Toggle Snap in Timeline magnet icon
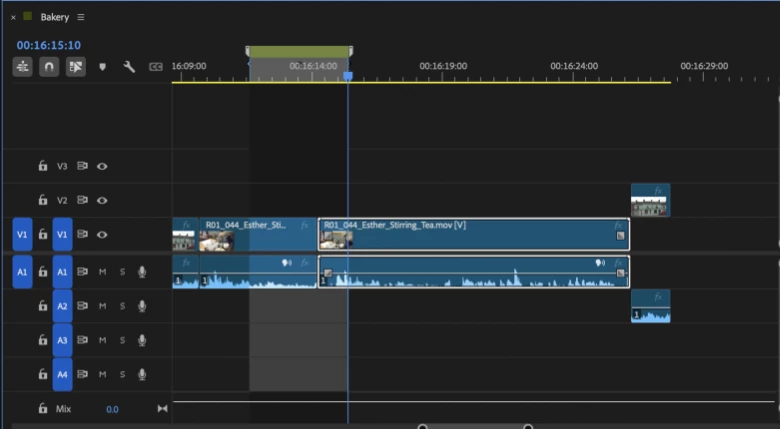 (x=49, y=67)
